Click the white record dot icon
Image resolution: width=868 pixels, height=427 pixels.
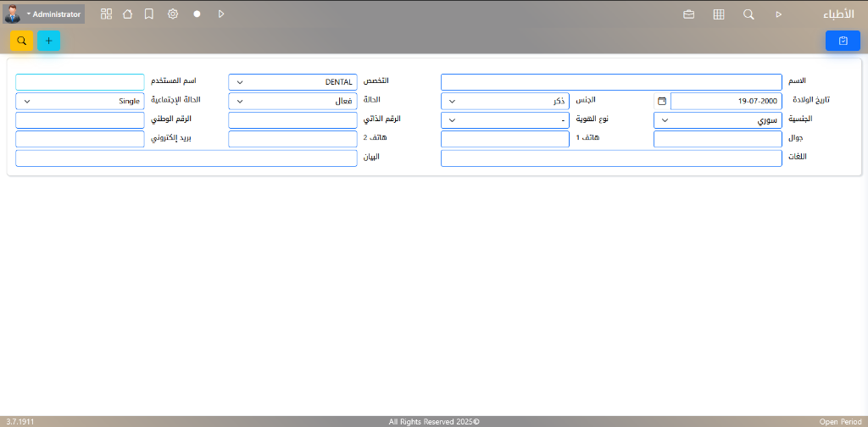pos(197,14)
